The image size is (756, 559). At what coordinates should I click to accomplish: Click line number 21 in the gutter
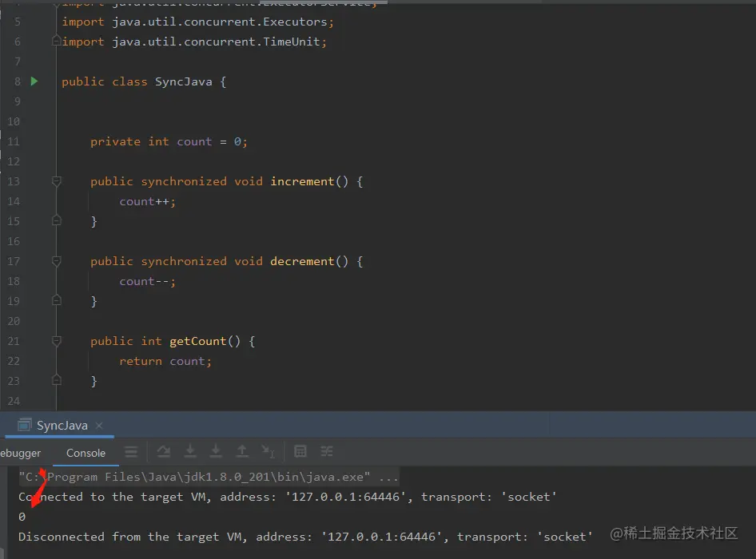pos(14,342)
